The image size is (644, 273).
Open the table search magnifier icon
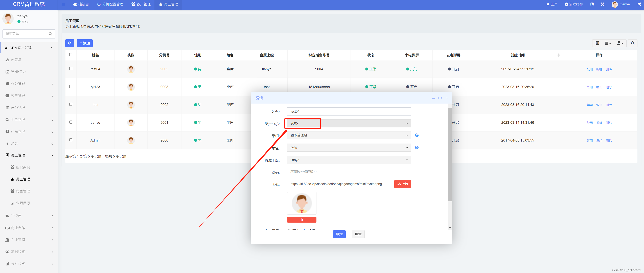(x=633, y=43)
